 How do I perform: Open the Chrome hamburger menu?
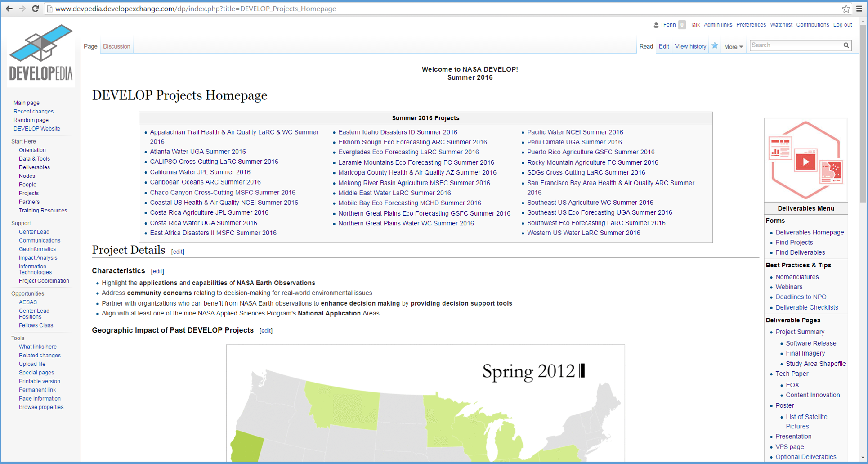pos(859,9)
